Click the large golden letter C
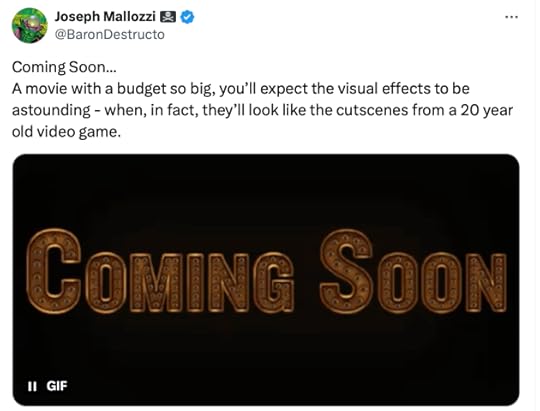Viewport: 540px width, 411px height. [54, 271]
